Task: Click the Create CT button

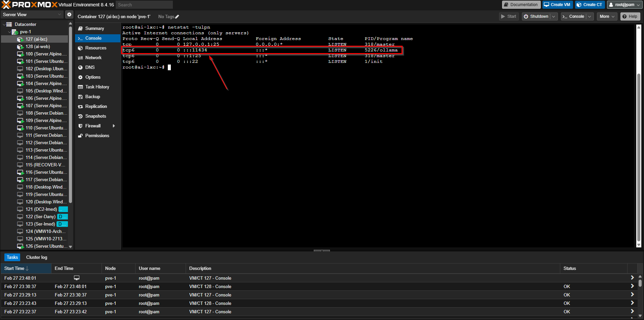Action: pyautogui.click(x=590, y=5)
